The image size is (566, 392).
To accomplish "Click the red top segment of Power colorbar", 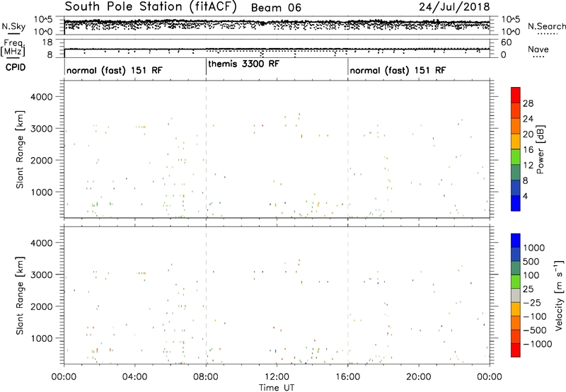I will pyautogui.click(x=516, y=95).
